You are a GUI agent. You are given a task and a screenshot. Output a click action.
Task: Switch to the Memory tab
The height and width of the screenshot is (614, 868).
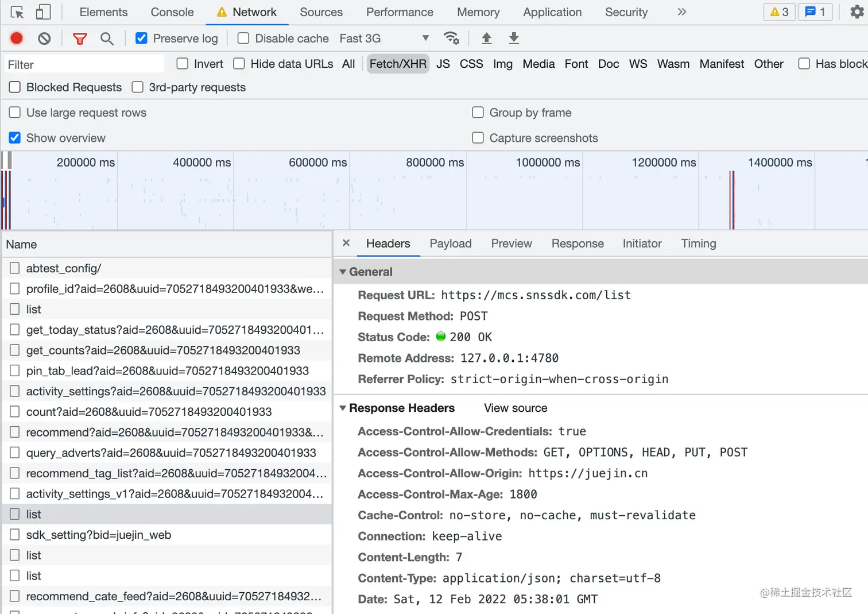[478, 12]
